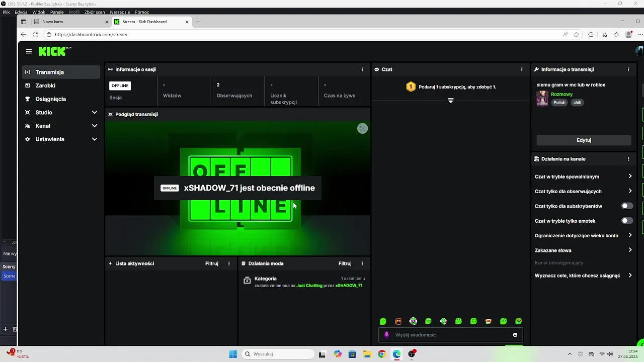The height and width of the screenshot is (362, 644).
Task: Click the stream preview refresh circle icon
Action: (362, 129)
